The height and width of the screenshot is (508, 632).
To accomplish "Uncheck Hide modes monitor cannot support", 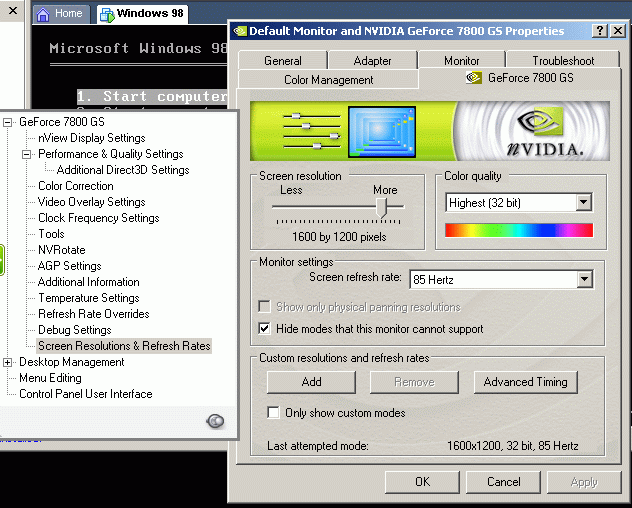I will [265, 328].
